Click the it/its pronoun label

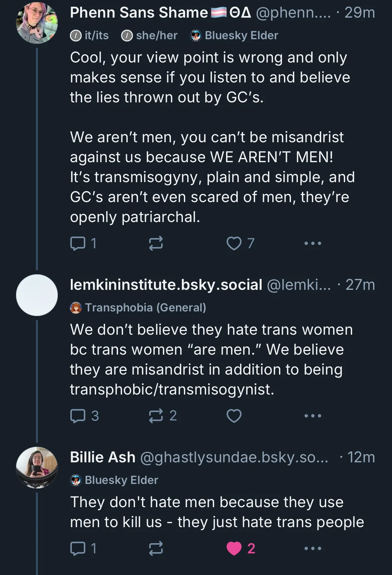[90, 35]
